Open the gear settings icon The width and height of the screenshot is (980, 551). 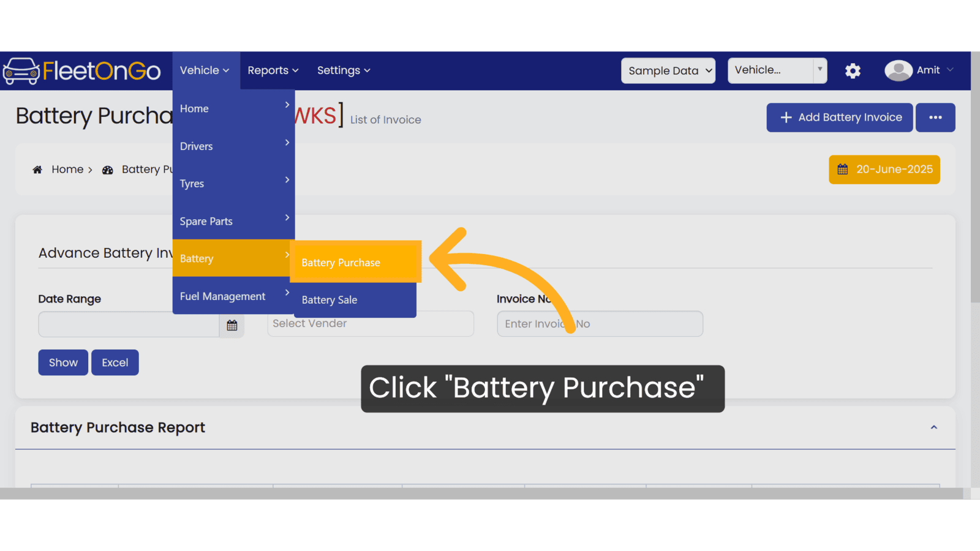[853, 71]
